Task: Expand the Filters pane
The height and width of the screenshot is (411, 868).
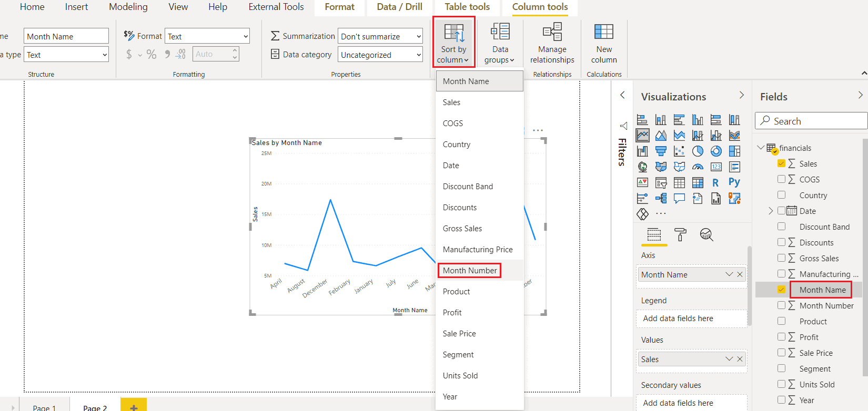Action: [622, 95]
